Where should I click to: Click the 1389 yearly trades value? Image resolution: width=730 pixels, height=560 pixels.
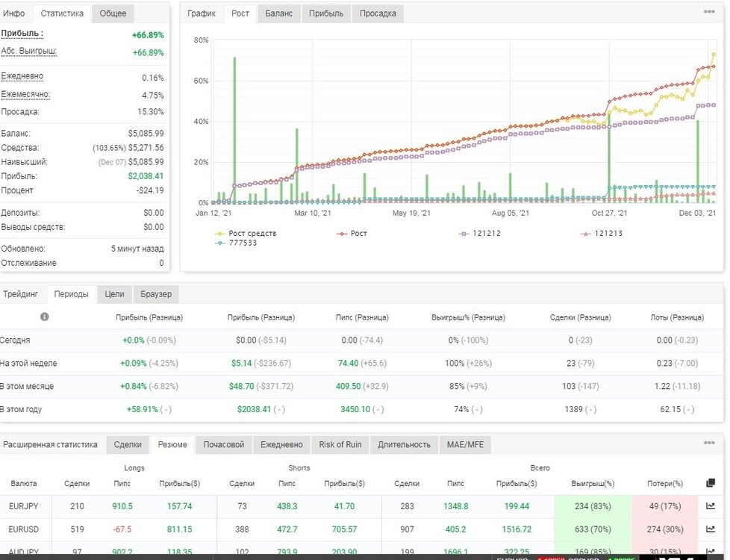point(573,409)
